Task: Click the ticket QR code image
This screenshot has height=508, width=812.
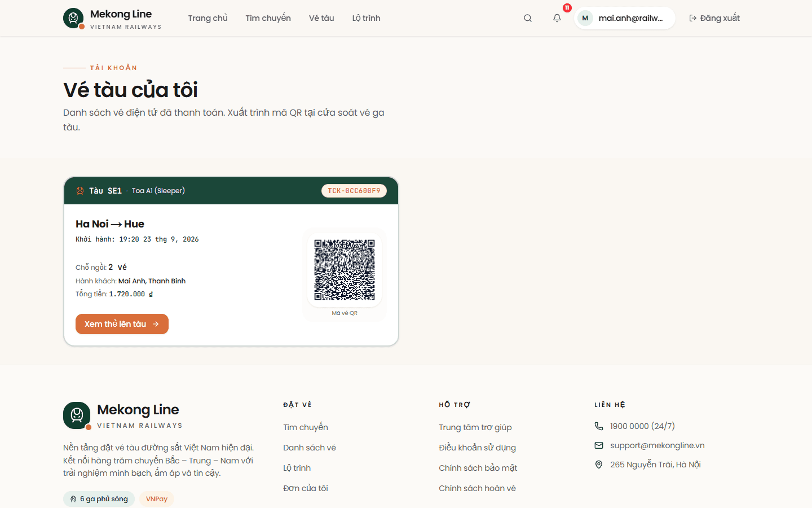Action: [x=345, y=269]
